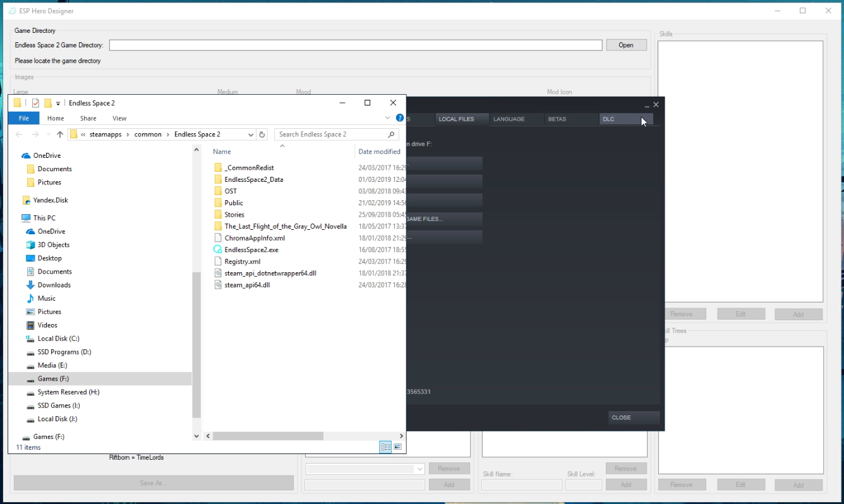Click the steam_api64.dll file icon
Image resolution: width=844 pixels, height=504 pixels.
click(x=219, y=285)
